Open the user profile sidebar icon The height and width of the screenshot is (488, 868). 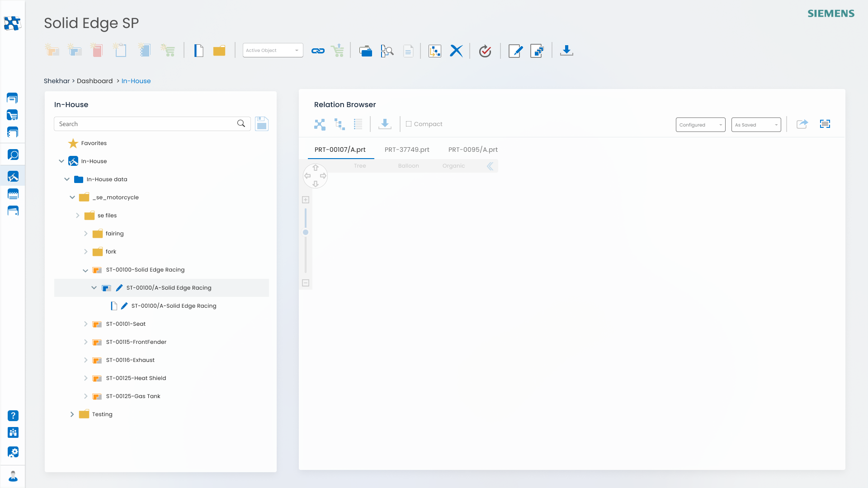click(x=13, y=476)
